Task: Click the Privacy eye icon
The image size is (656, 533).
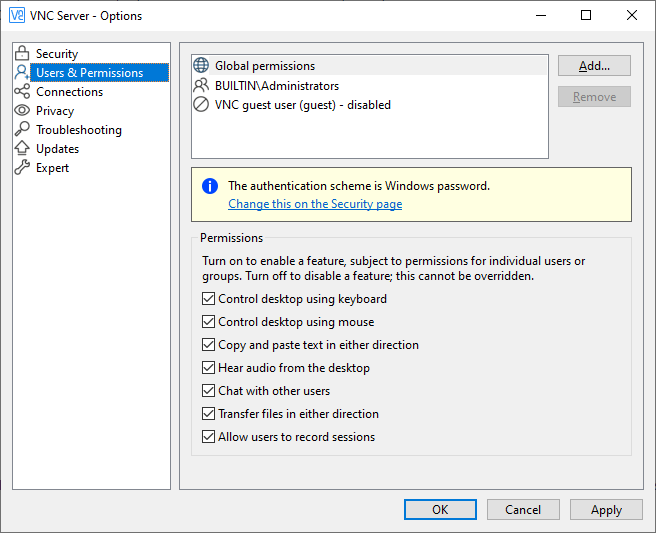Action: pyautogui.click(x=22, y=110)
